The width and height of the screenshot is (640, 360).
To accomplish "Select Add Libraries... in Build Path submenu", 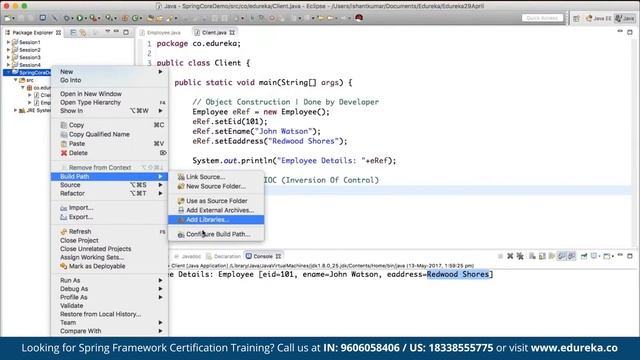I will coord(216,220).
